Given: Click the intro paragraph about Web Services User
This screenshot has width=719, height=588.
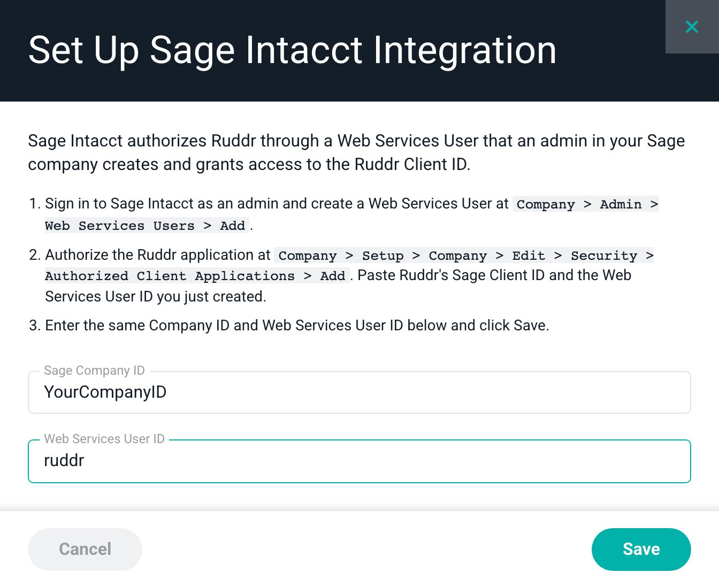Looking at the screenshot, I should click(x=356, y=152).
